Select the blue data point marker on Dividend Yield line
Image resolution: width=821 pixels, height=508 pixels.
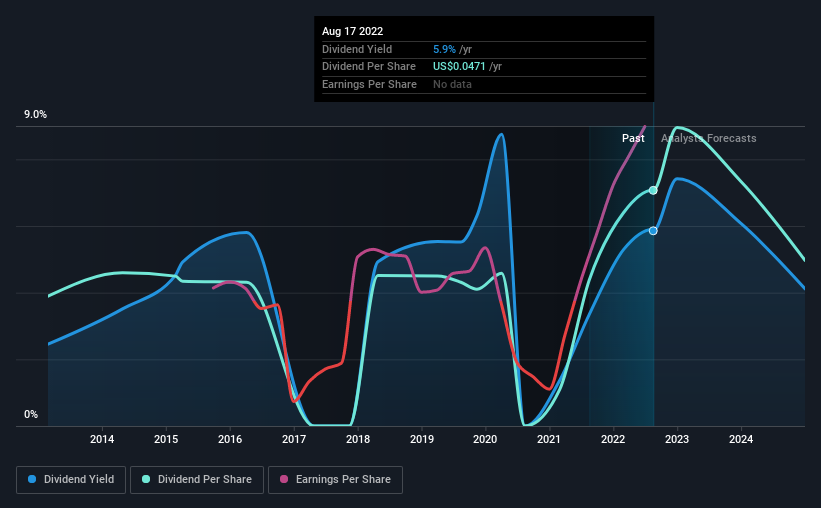(x=653, y=231)
